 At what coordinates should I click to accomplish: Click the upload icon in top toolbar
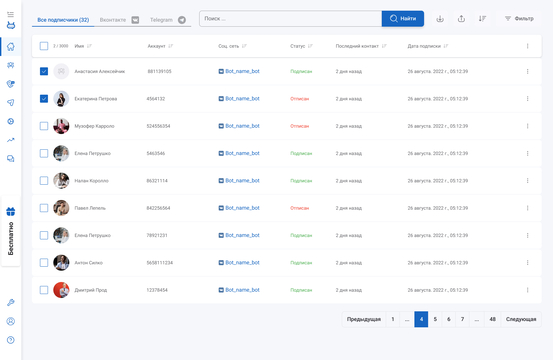pyautogui.click(x=461, y=19)
